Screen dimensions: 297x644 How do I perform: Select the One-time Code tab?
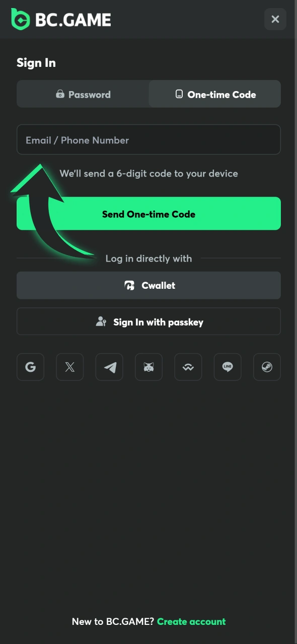click(x=215, y=94)
